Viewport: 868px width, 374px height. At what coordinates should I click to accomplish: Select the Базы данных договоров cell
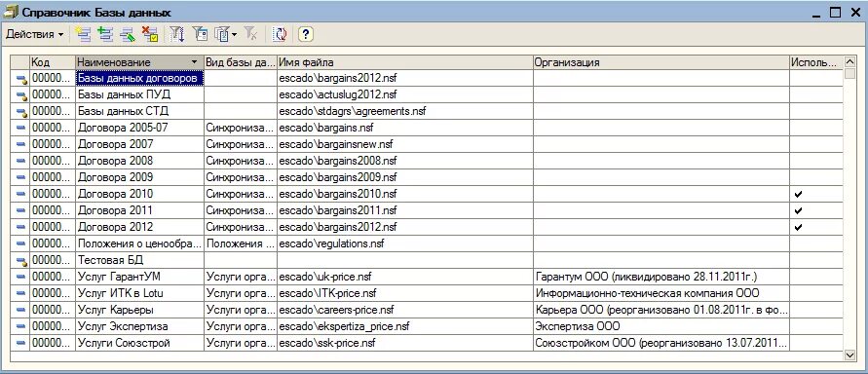(x=139, y=79)
